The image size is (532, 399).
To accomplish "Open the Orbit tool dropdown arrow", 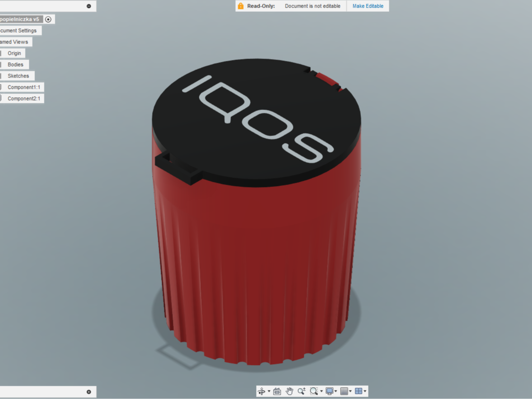I will pos(269,391).
